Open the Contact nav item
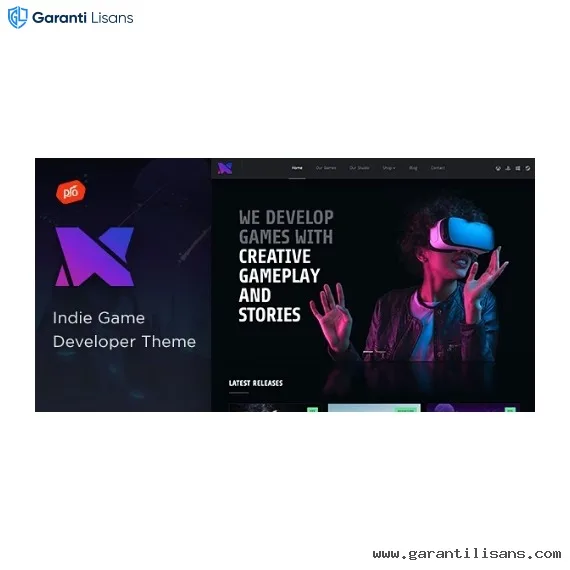 pyautogui.click(x=438, y=168)
